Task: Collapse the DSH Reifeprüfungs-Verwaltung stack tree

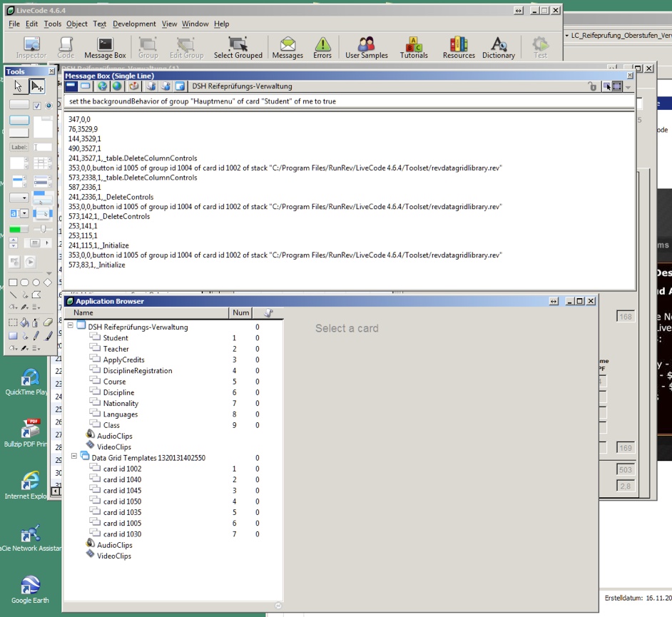Action: click(x=71, y=327)
